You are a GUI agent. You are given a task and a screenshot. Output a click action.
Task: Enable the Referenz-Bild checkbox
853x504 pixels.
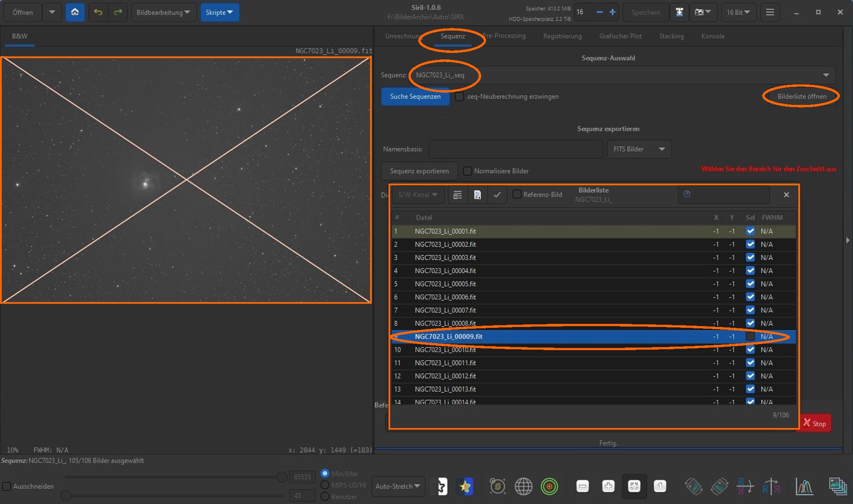click(517, 195)
